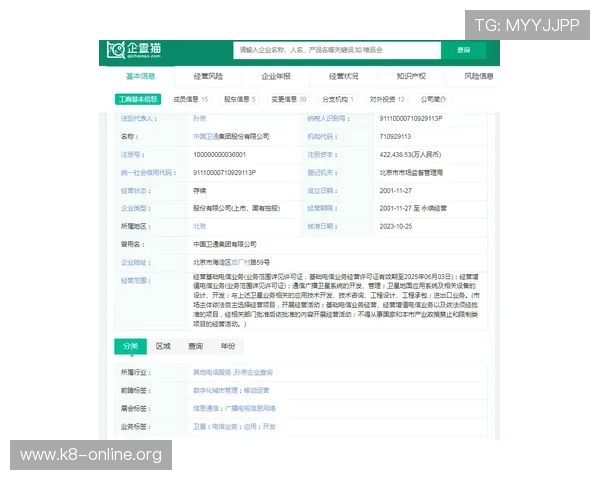Image resolution: width=600 pixels, height=480 pixels.
Task: Open the 信息通信 exhibition tag
Action: (x=205, y=408)
